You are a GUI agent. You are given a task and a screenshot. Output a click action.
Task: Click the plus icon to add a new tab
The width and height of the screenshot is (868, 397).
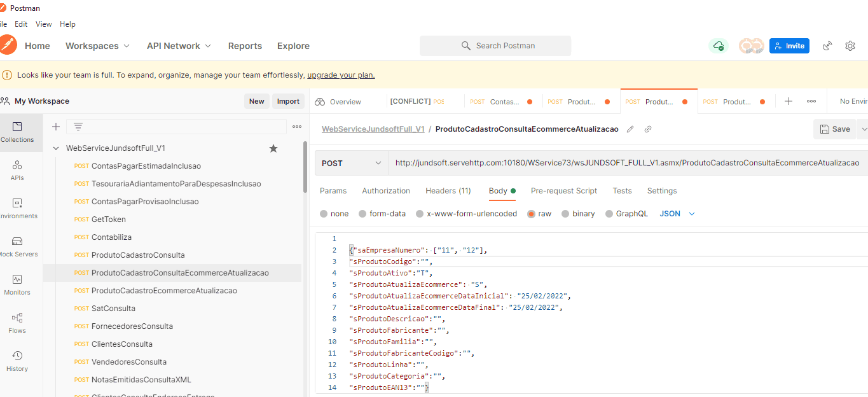tap(789, 101)
